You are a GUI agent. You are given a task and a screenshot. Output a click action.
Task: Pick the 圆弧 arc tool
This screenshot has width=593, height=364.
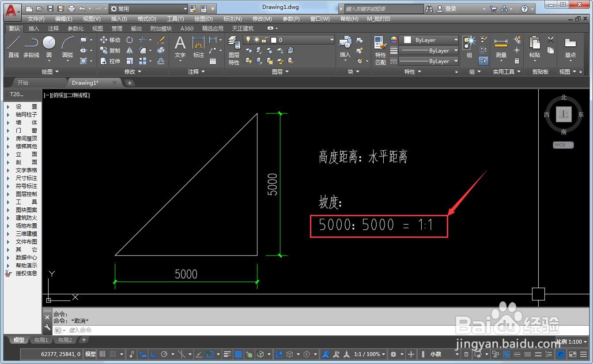(68, 47)
